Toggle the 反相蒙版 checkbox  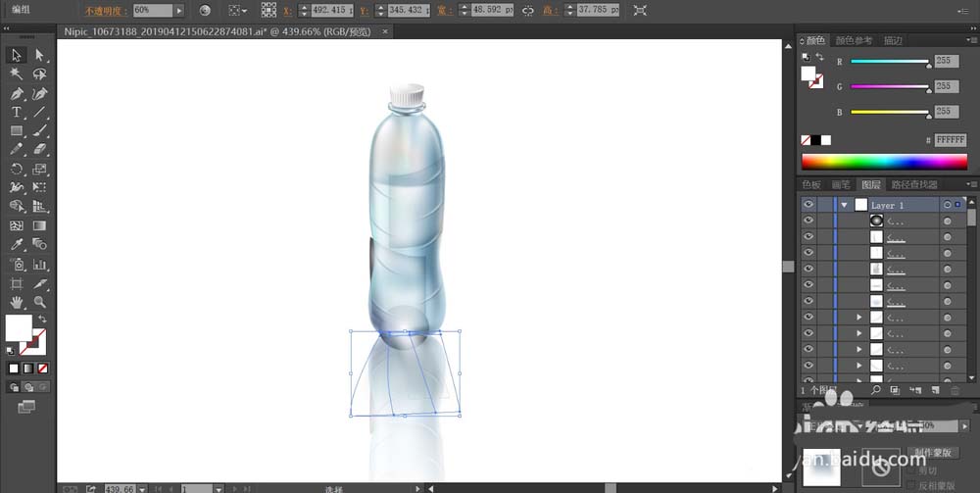911,485
